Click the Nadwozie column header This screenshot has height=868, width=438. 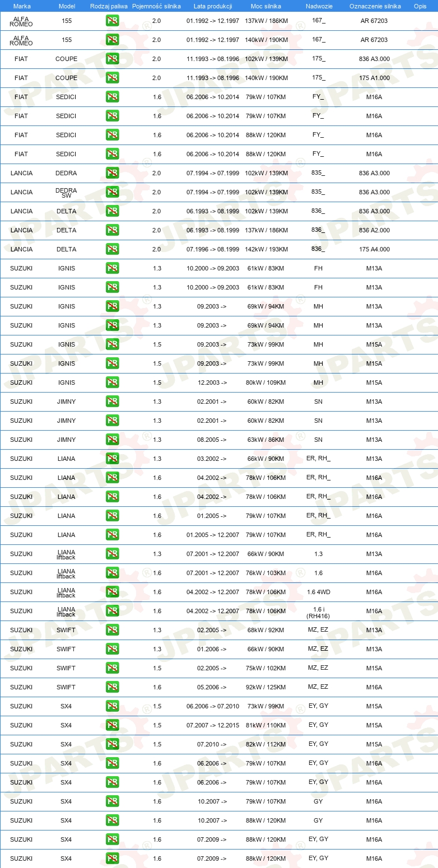[x=319, y=6]
